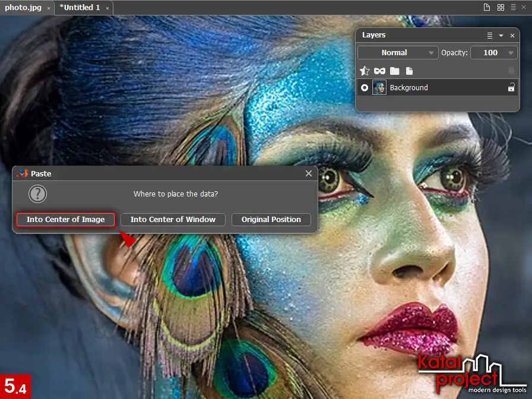
Task: Click the delete layer trash icon
Action: coord(511,71)
